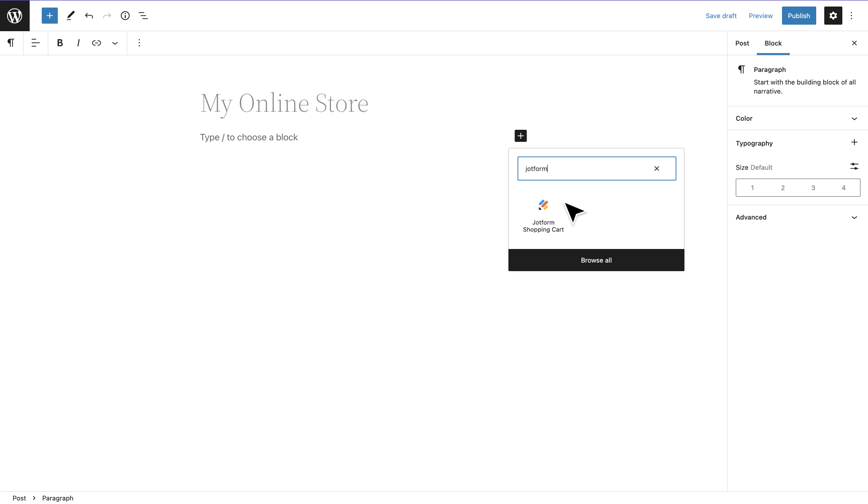Image resolution: width=868 pixels, height=504 pixels.
Task: Expand the Color section
Action: (x=798, y=118)
